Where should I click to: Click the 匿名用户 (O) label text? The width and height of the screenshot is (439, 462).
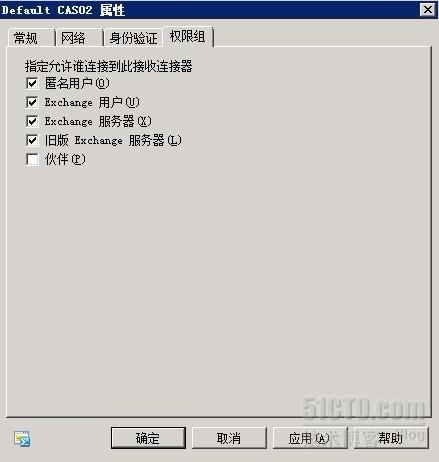[x=77, y=83]
